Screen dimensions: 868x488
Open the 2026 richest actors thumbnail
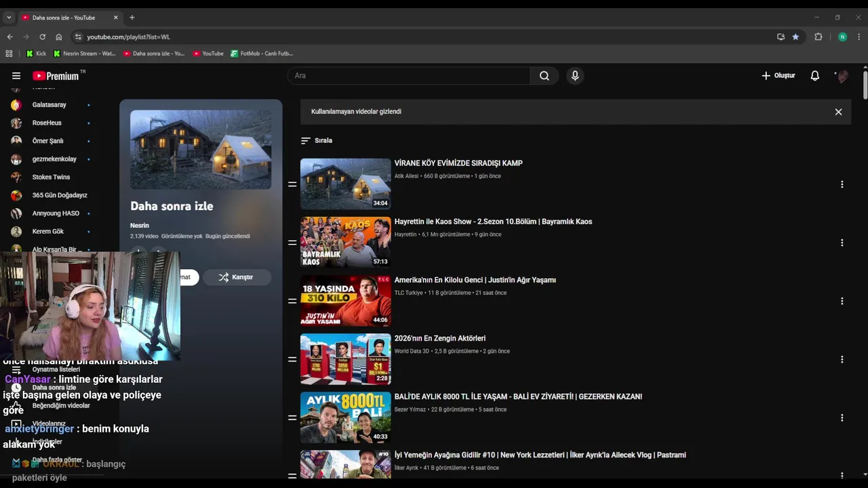[x=346, y=359]
